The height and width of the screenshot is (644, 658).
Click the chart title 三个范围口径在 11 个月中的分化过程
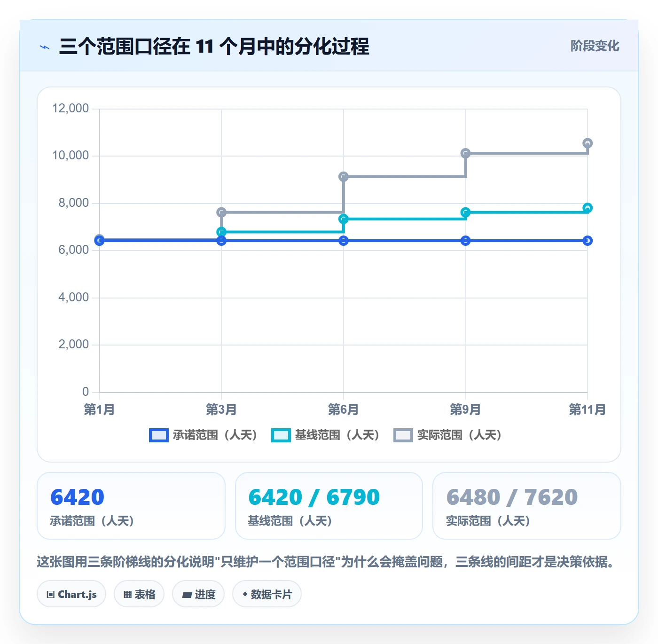[214, 47]
